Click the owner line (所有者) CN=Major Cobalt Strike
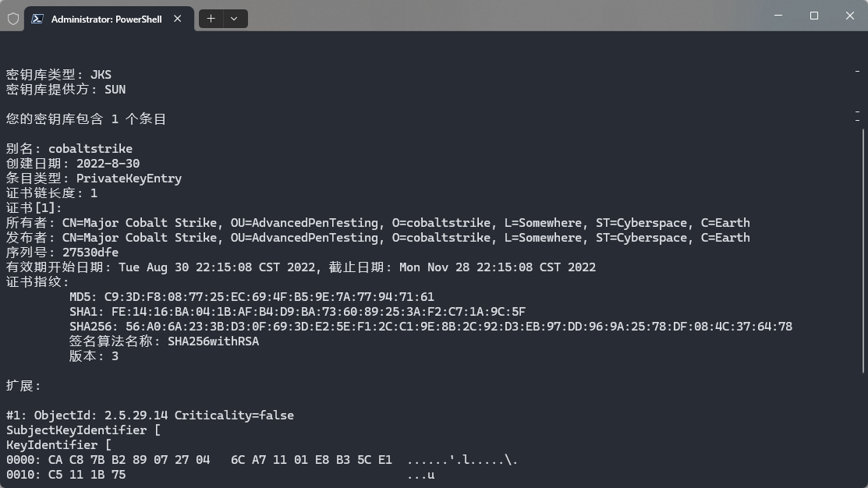The height and width of the screenshot is (488, 868). pos(378,223)
